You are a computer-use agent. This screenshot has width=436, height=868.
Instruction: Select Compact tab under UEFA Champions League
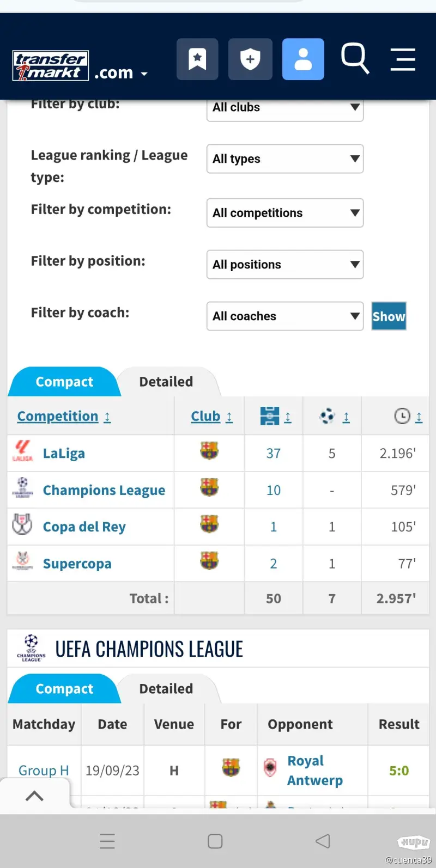pyautogui.click(x=64, y=689)
